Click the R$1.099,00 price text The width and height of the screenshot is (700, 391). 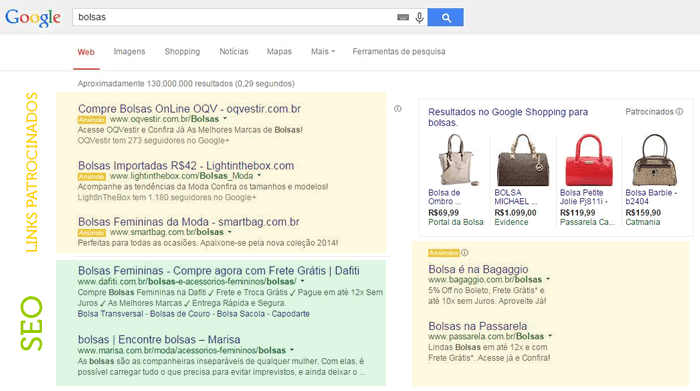pyautogui.click(x=515, y=213)
